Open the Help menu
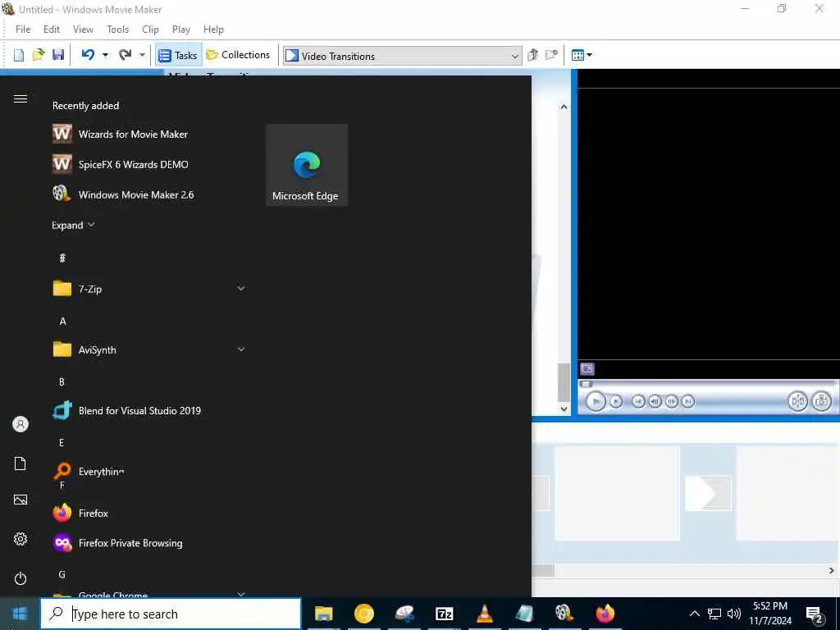 click(213, 30)
